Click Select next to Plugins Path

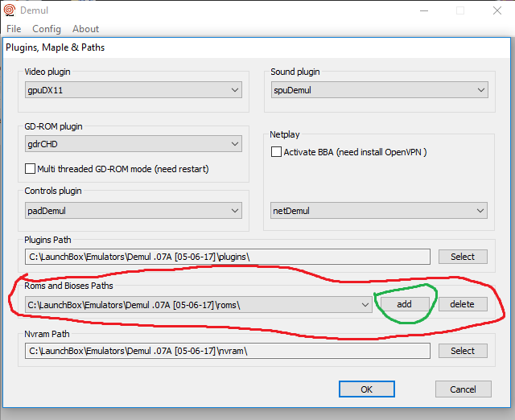[463, 257]
